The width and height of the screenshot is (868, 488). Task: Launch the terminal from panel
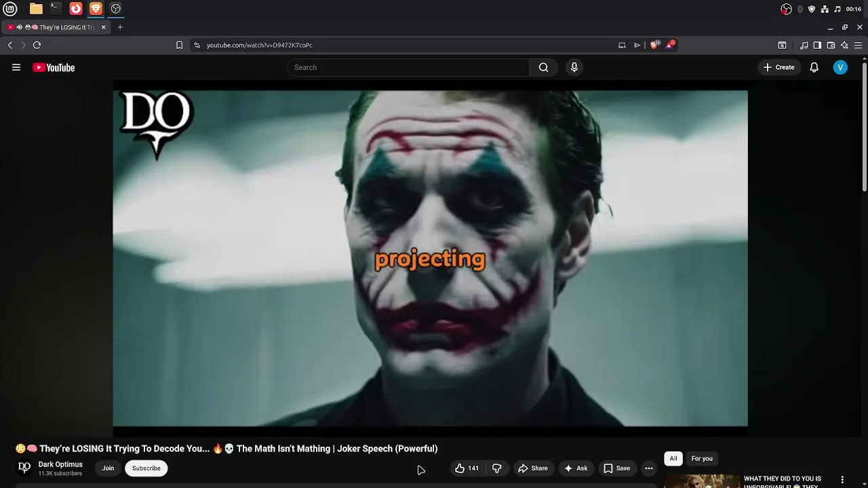tap(56, 9)
